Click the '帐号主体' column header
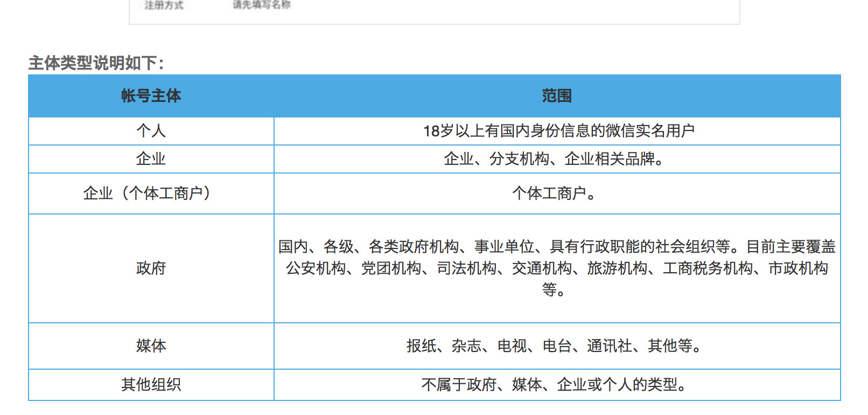868x415 pixels. [x=151, y=96]
